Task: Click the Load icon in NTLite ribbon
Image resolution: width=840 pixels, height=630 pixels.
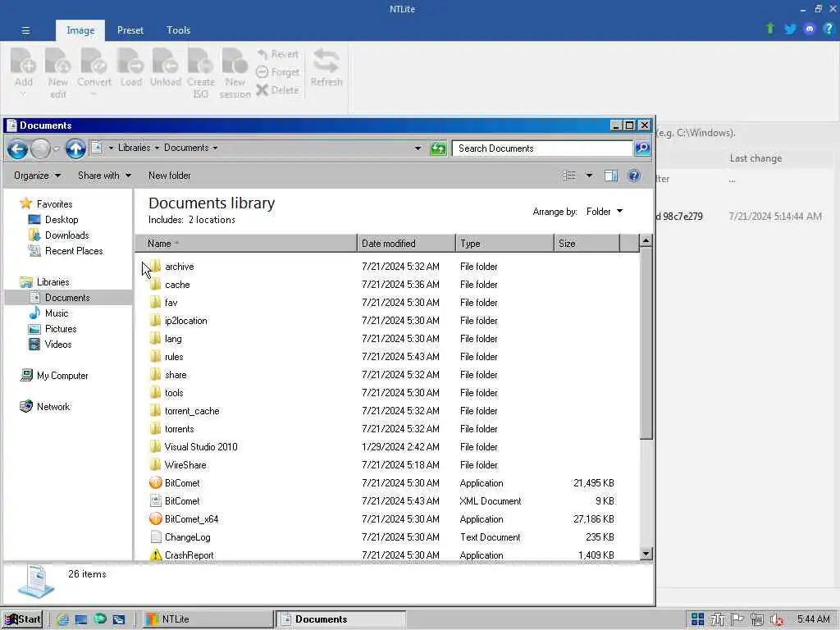Action: coord(130,67)
